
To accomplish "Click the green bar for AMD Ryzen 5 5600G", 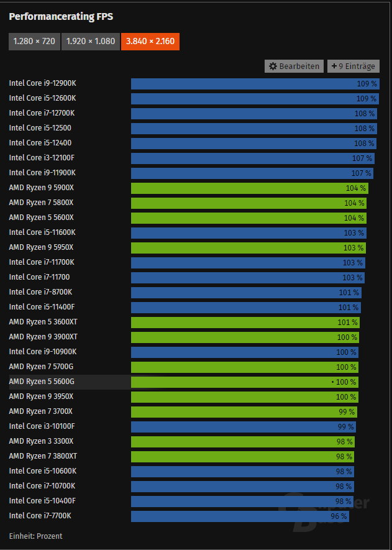I will [245, 382].
